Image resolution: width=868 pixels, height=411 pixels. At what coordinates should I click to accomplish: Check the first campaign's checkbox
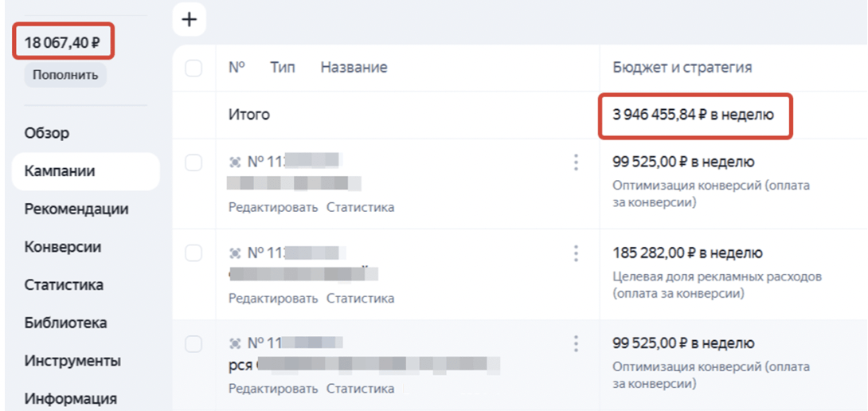(x=194, y=162)
